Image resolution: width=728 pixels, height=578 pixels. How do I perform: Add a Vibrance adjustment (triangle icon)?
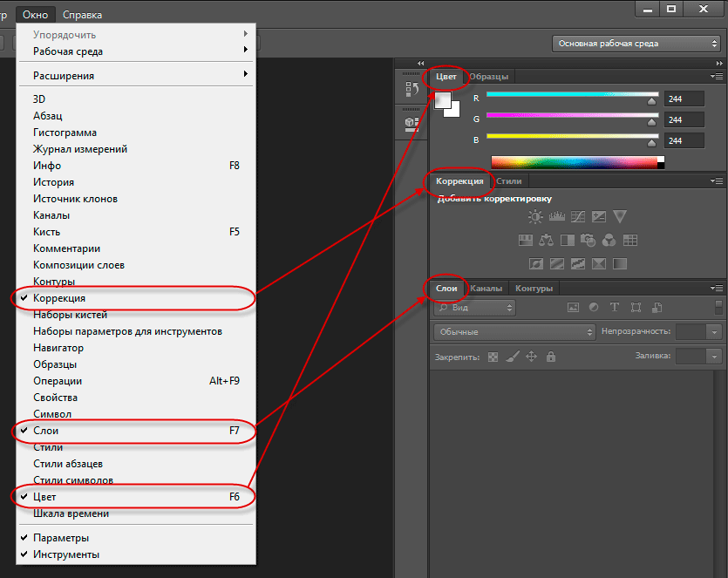tap(620, 216)
